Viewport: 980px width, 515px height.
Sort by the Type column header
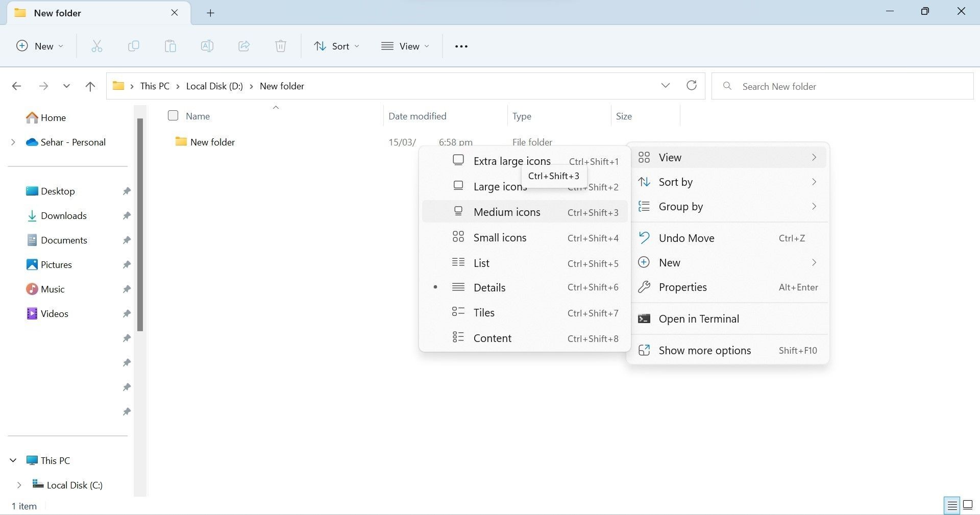click(559, 116)
